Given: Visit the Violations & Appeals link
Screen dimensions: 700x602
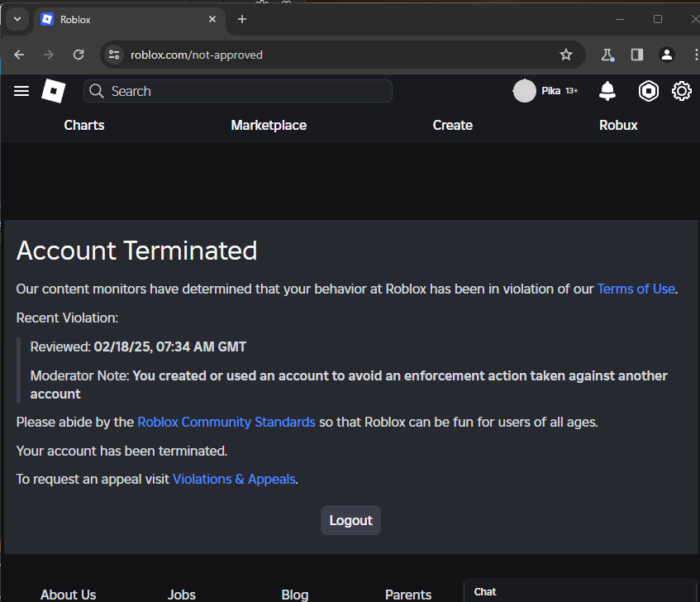Looking at the screenshot, I should point(234,479).
